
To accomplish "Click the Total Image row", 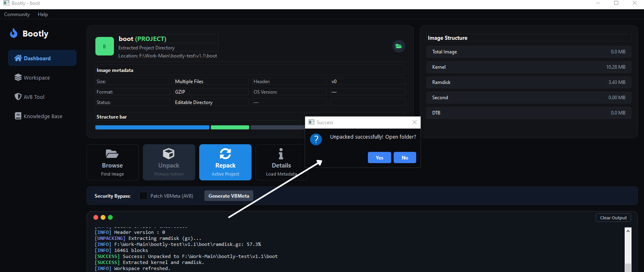I will click(528, 52).
